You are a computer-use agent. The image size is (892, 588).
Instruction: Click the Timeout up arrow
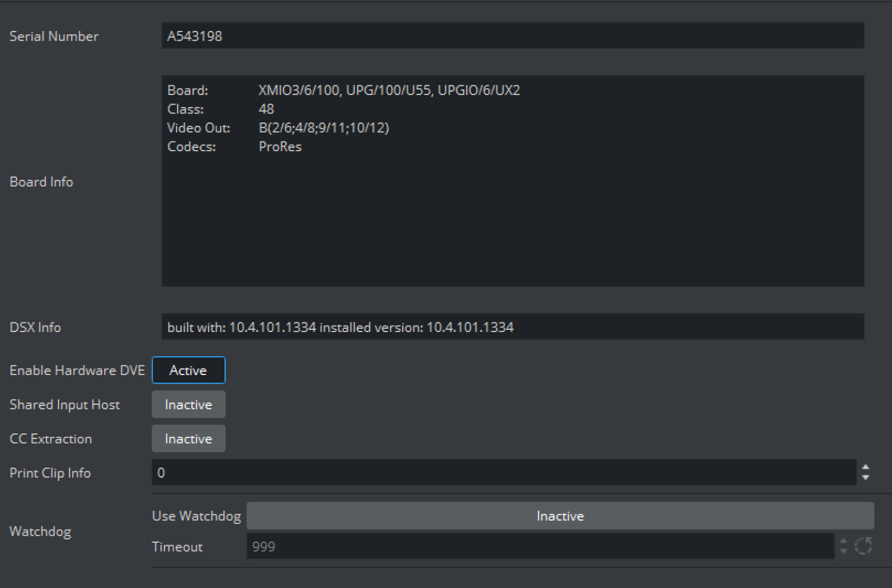click(x=843, y=541)
